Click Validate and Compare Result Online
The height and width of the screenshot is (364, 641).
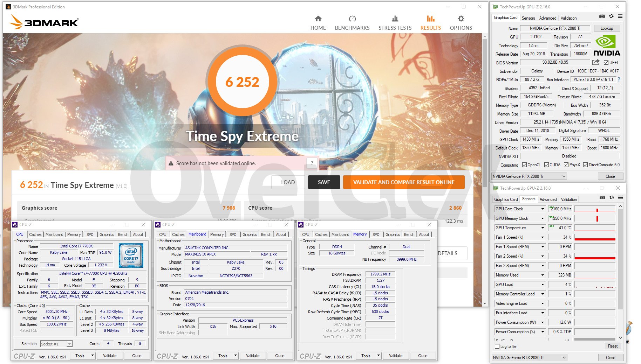pos(403,182)
